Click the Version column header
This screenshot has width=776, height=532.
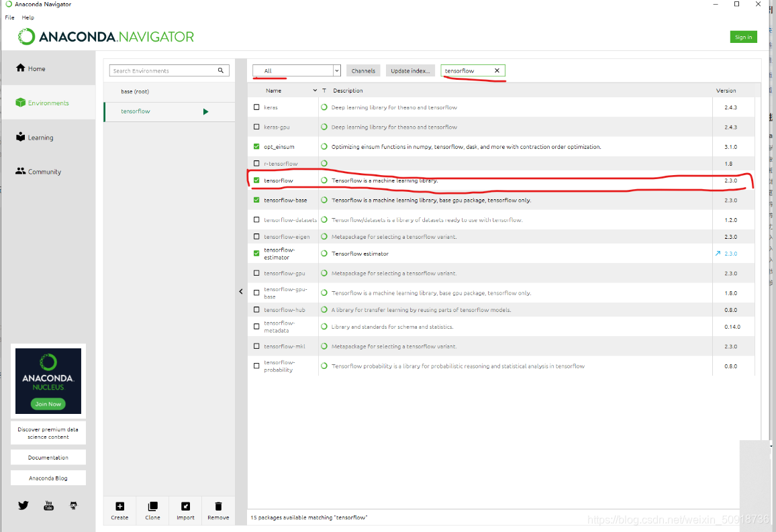(726, 91)
